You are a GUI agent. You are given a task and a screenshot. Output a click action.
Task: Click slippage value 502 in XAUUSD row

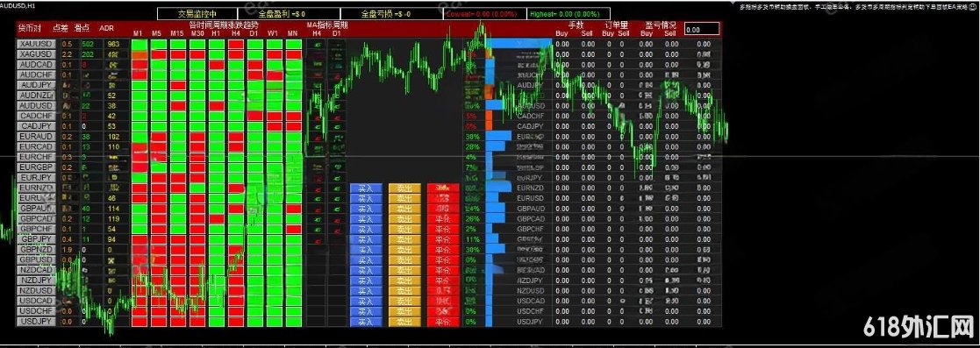click(x=88, y=45)
